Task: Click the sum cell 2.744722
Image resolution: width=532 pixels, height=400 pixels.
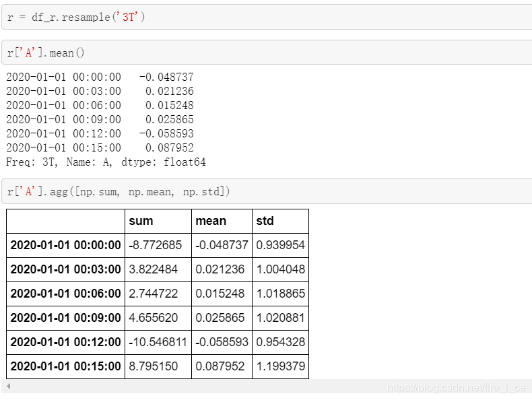Action: (x=158, y=294)
